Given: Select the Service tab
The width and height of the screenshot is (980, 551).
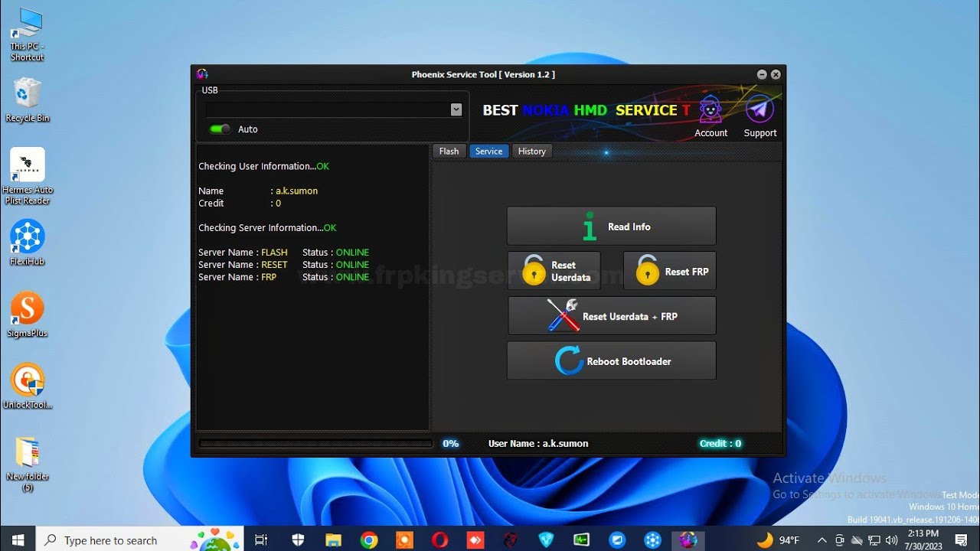Looking at the screenshot, I should [488, 152].
